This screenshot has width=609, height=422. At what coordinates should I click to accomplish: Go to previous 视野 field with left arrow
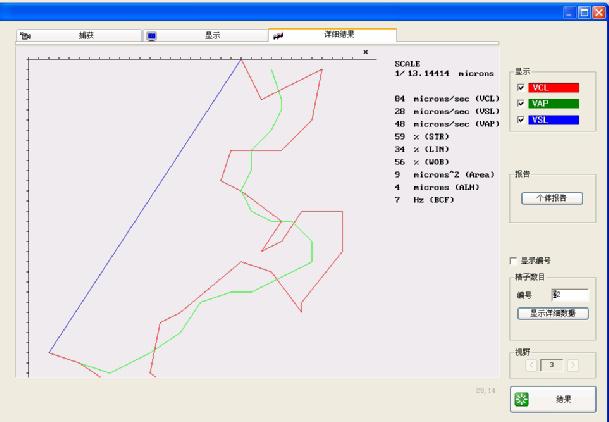click(531, 365)
